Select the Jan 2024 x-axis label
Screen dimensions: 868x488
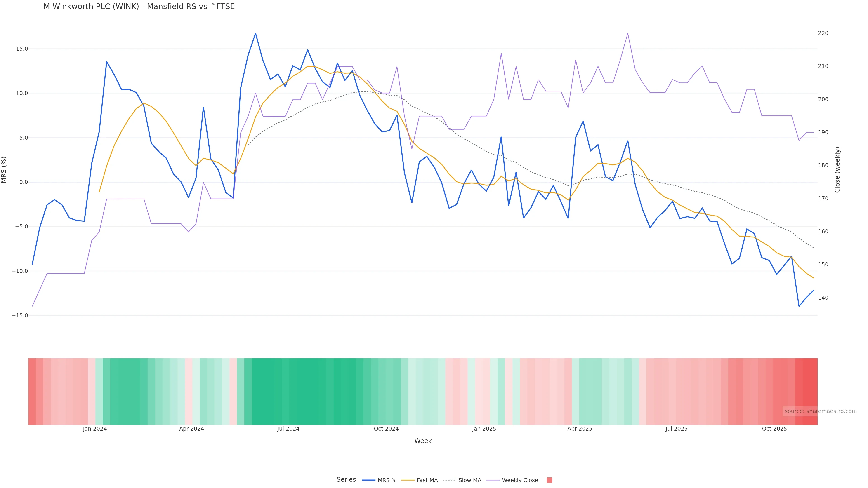coord(95,429)
